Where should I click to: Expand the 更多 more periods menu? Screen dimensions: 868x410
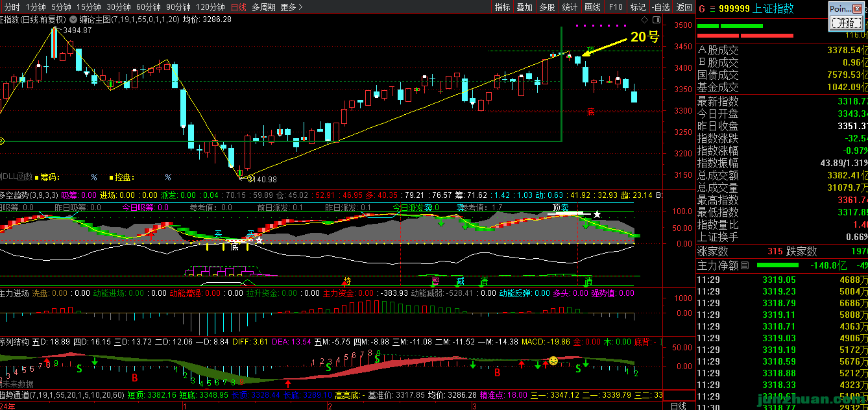[x=292, y=7]
